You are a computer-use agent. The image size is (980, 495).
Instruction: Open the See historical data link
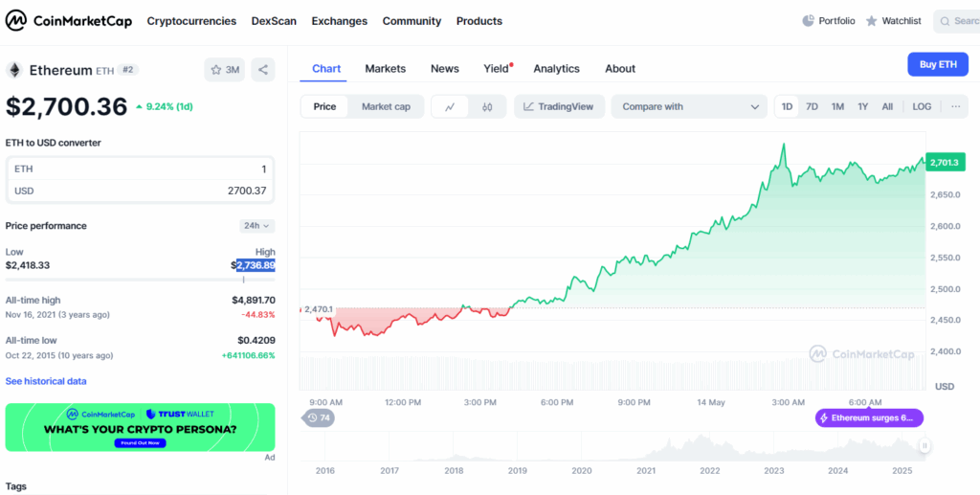[x=46, y=381]
